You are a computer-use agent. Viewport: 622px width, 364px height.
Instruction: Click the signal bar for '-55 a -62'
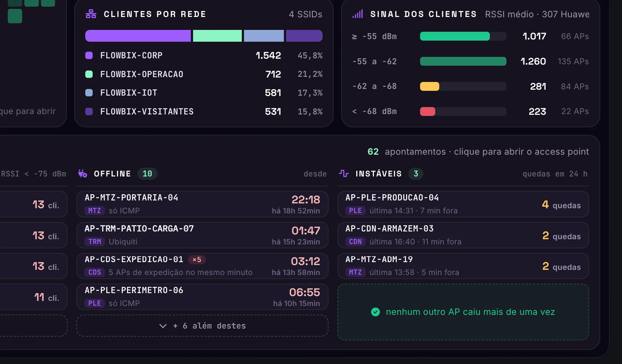pos(463,61)
